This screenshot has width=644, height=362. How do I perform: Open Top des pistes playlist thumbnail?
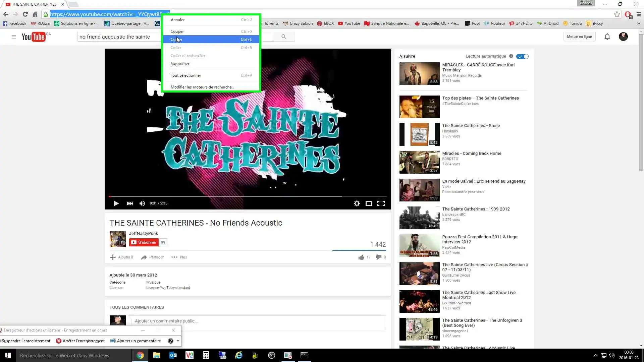click(419, 107)
